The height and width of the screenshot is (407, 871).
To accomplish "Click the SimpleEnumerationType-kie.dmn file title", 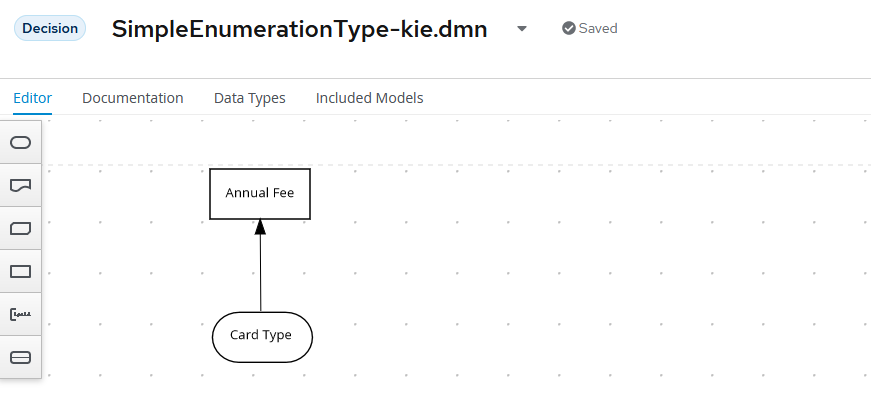I will click(x=300, y=29).
